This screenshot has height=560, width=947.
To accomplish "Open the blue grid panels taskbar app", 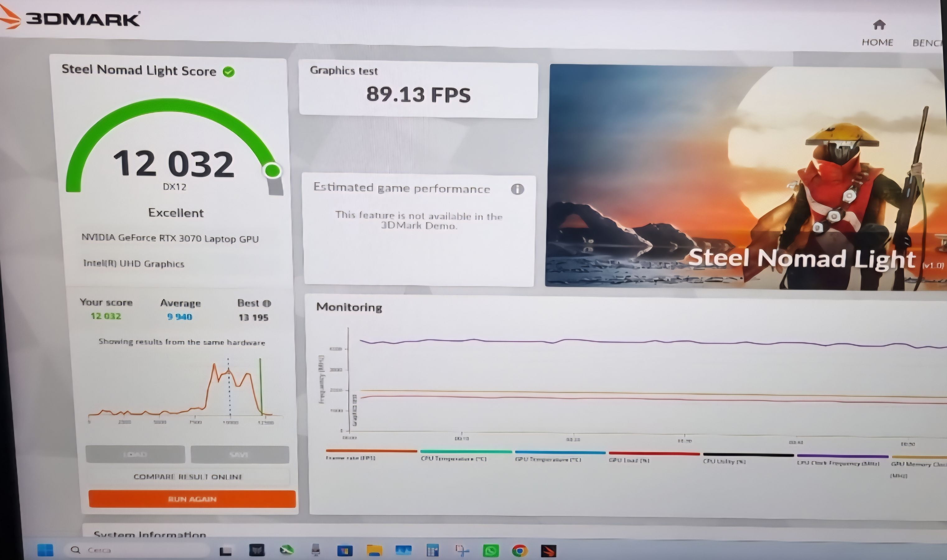I will [x=433, y=551].
